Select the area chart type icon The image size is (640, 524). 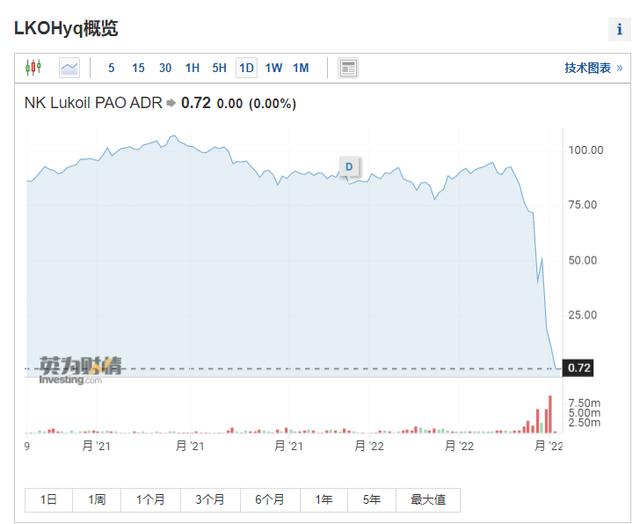coord(69,68)
